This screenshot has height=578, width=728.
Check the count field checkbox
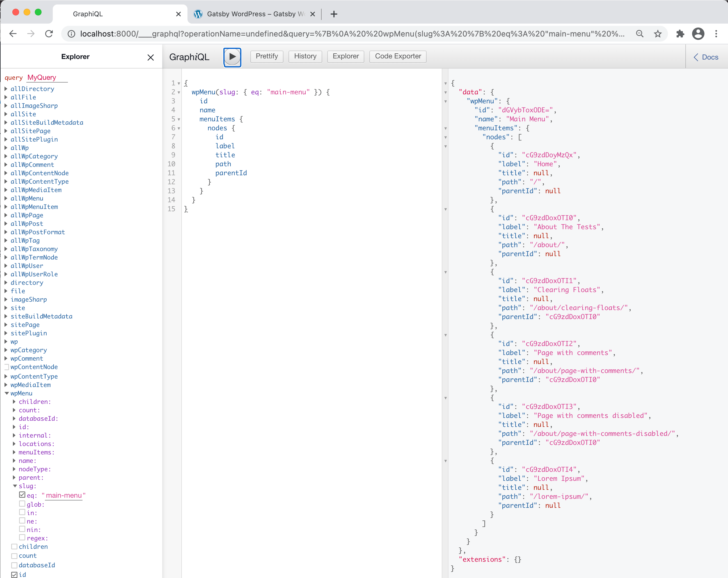pos(14,556)
